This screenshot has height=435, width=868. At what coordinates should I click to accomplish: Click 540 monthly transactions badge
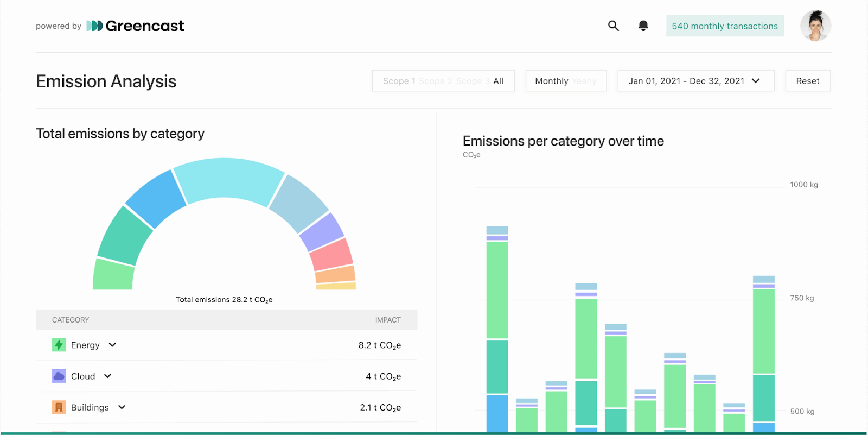coord(725,26)
